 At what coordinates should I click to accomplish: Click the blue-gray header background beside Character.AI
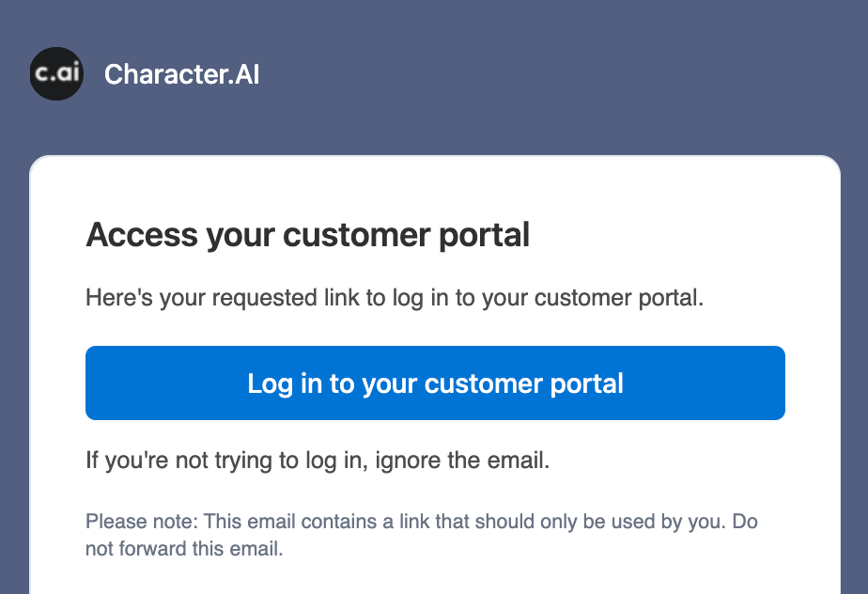click(553, 74)
